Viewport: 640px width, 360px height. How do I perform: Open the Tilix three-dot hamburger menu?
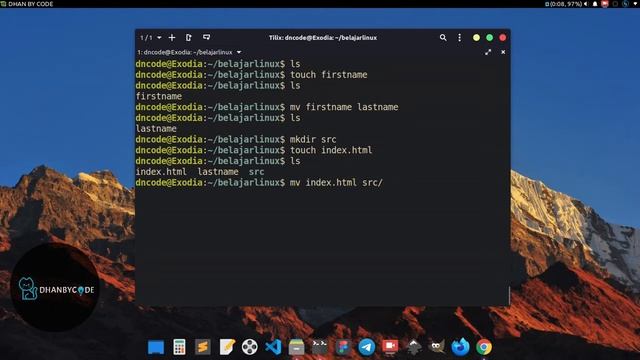point(460,38)
